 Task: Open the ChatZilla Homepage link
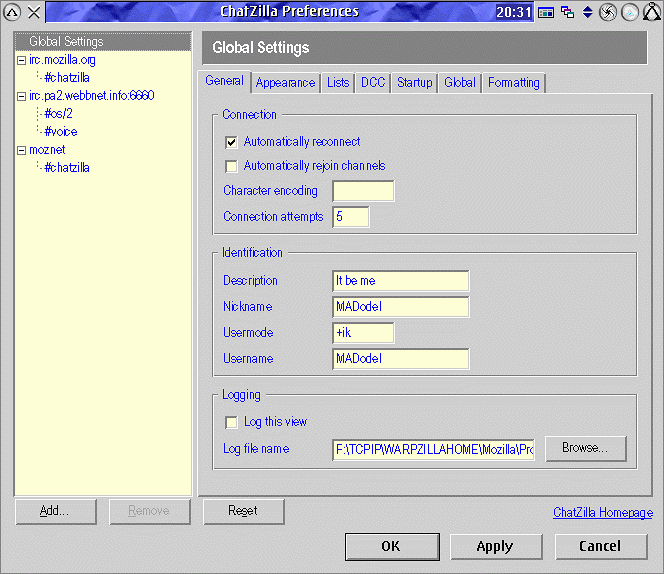click(603, 513)
